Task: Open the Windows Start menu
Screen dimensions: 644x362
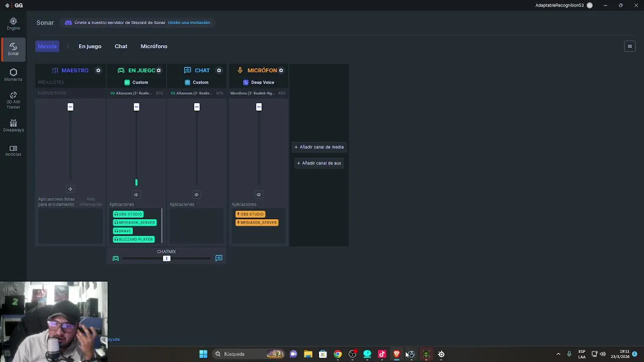Action: pyautogui.click(x=203, y=354)
